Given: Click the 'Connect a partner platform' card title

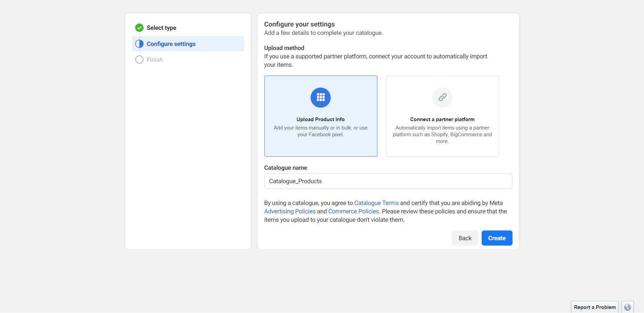Looking at the screenshot, I should pos(442,119).
